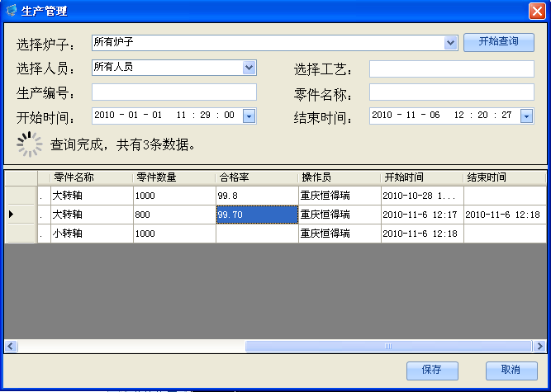The height and width of the screenshot is (392, 551).
Task: Select the 小转轴 part name cell
Action: [x=92, y=234]
